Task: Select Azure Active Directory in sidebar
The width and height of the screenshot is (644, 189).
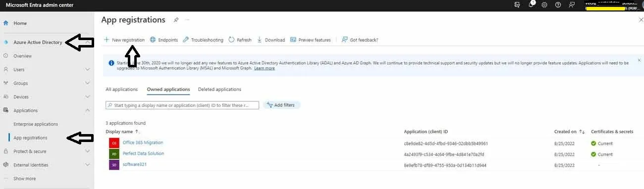Action: click(38, 42)
